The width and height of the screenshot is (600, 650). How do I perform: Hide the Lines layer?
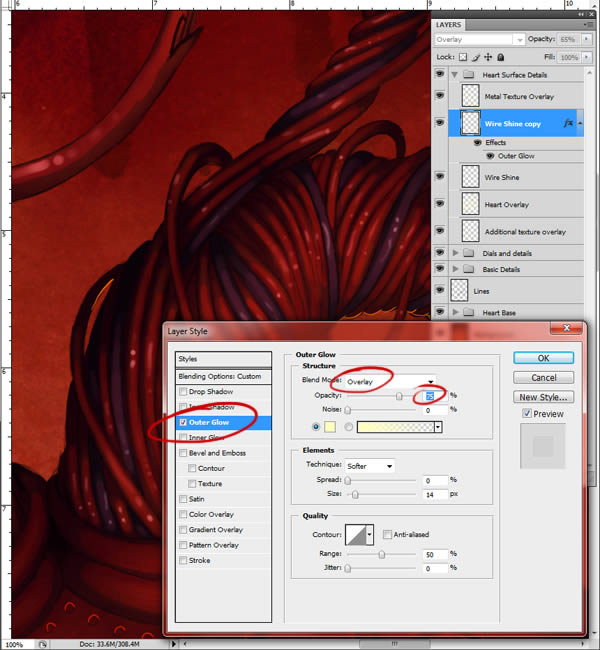pyautogui.click(x=440, y=290)
